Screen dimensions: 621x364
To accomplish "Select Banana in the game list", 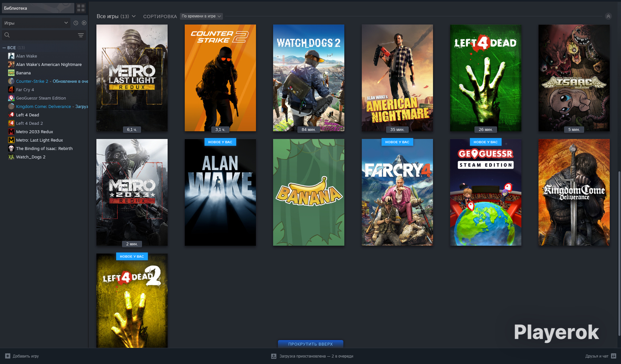I will [x=23, y=73].
